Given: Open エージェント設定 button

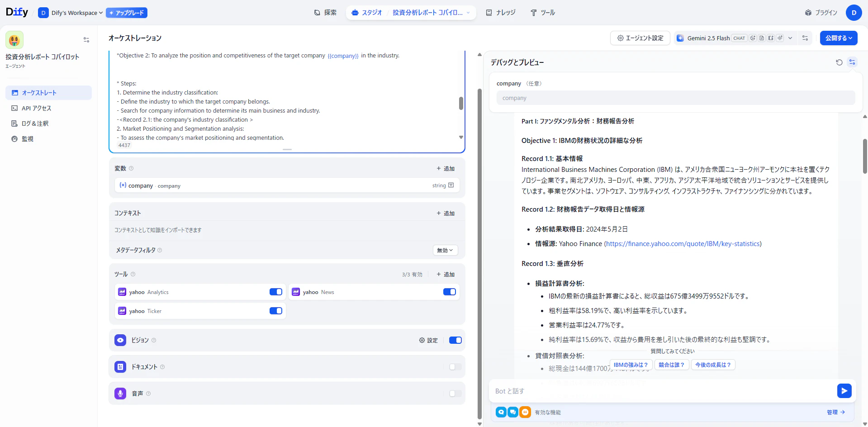Looking at the screenshot, I should [x=640, y=38].
